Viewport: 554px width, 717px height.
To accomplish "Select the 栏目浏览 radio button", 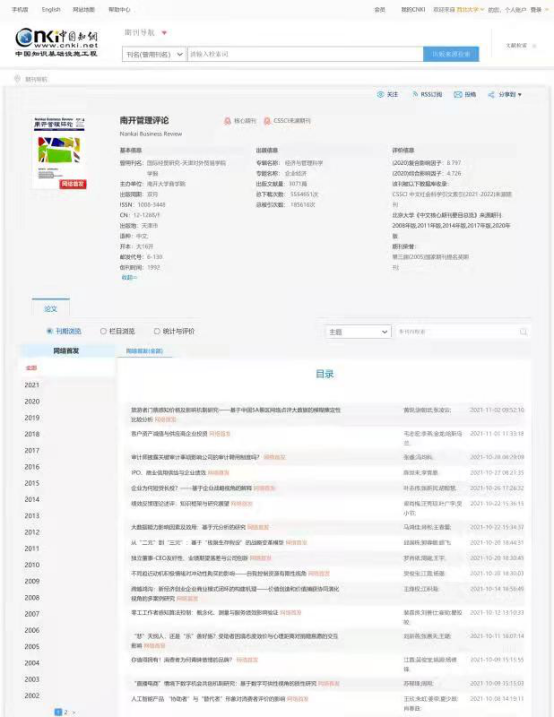I will click(x=103, y=331).
